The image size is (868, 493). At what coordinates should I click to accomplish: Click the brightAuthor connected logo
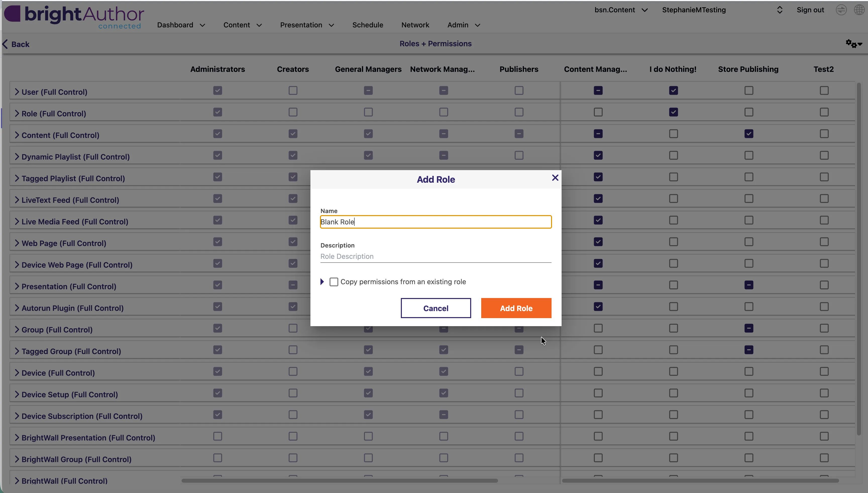(x=74, y=17)
